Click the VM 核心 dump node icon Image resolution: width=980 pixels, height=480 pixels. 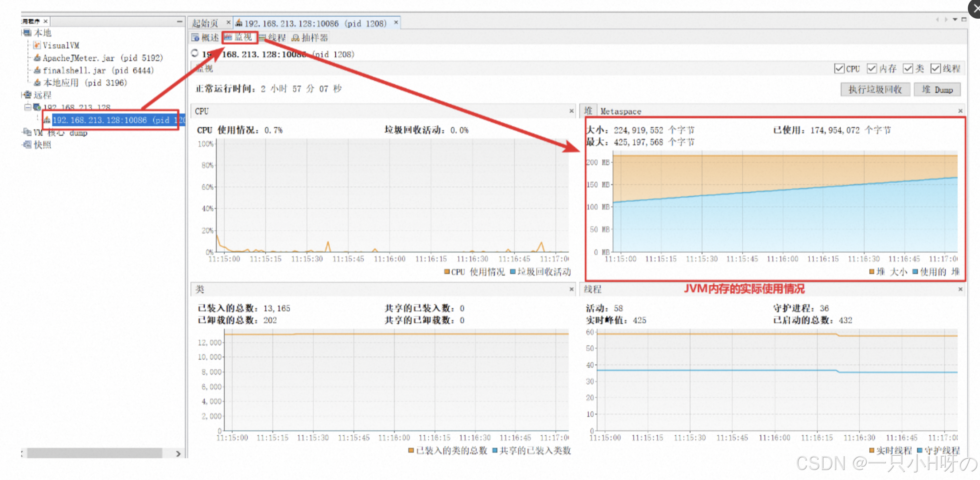27,132
